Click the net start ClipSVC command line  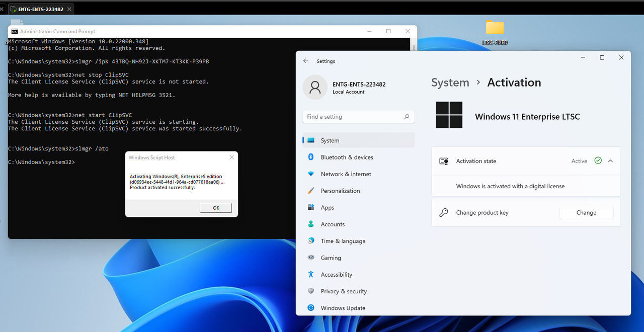(70, 115)
